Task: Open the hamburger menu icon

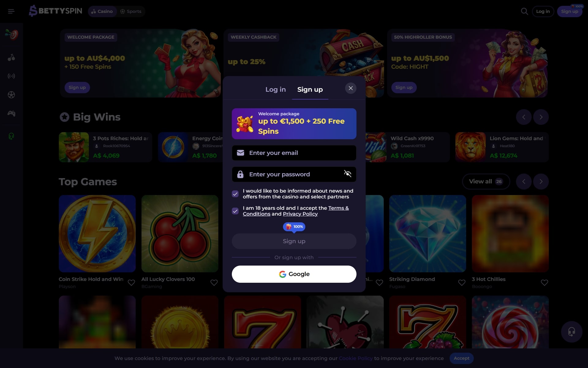Action: click(11, 11)
